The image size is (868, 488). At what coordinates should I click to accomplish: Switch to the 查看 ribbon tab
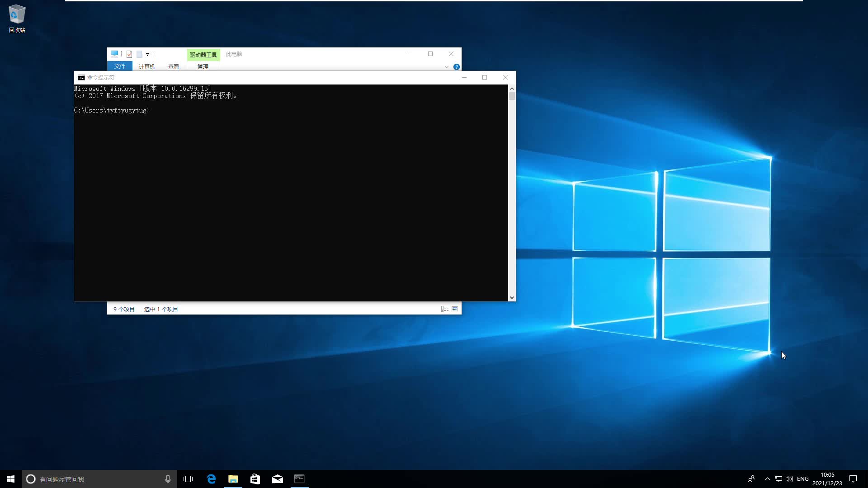pos(174,66)
